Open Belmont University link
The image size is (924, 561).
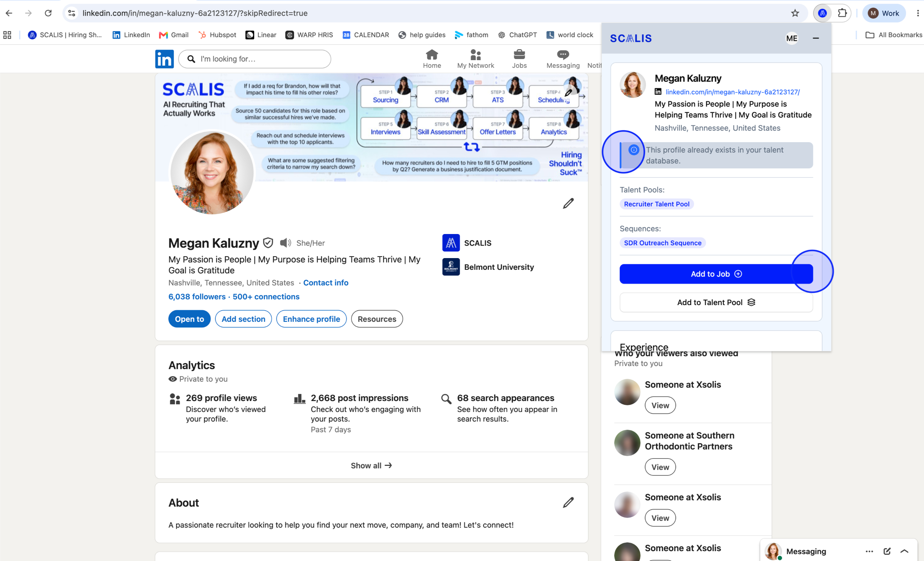(x=488, y=267)
